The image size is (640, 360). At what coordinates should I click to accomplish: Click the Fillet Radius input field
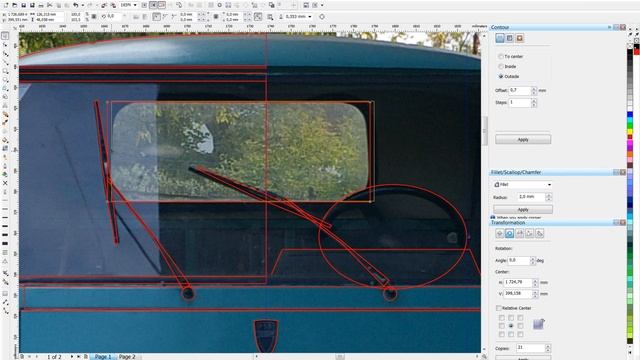531,197
